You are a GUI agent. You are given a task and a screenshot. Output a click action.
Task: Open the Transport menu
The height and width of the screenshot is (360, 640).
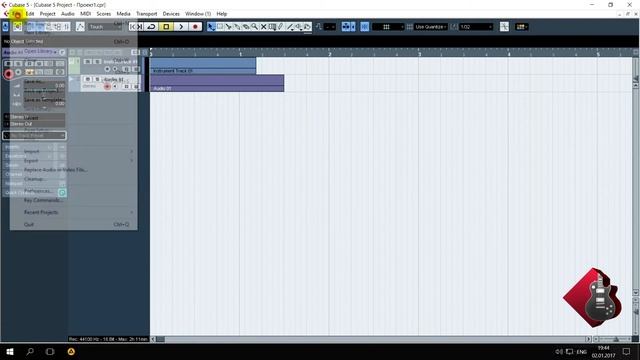[147, 13]
